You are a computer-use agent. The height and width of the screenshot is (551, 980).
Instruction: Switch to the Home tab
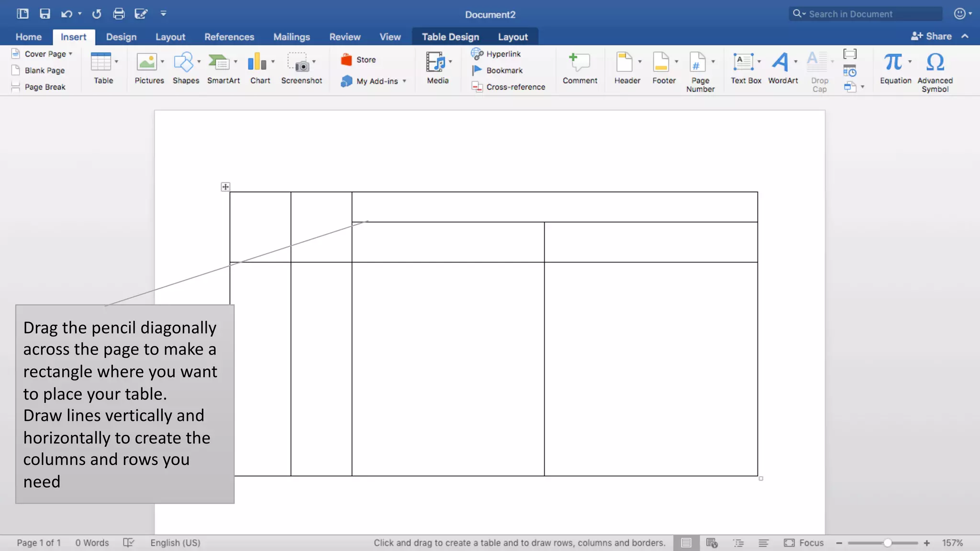click(29, 37)
